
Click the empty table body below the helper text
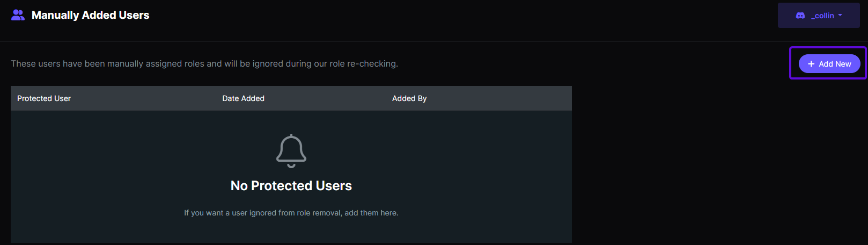point(291,231)
